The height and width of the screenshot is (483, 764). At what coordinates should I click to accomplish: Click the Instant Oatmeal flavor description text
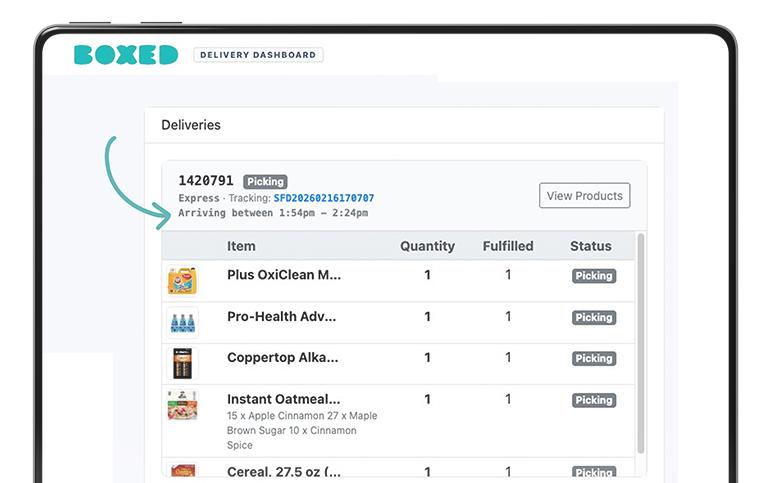pyautogui.click(x=302, y=430)
